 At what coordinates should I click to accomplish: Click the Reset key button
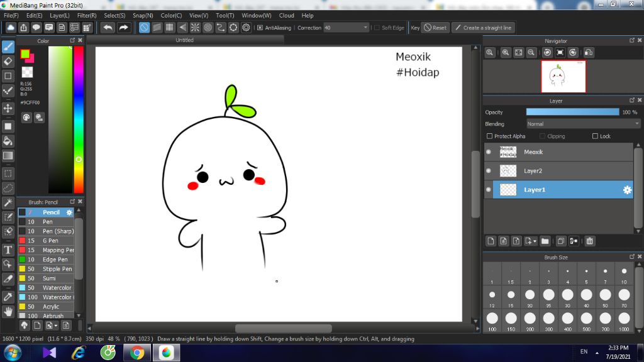[x=435, y=28]
